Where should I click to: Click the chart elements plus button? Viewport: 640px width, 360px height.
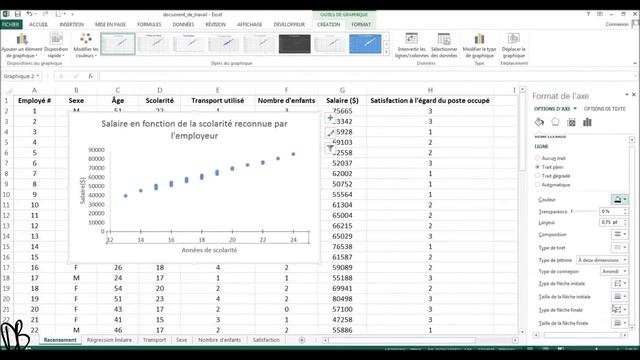tap(330, 118)
